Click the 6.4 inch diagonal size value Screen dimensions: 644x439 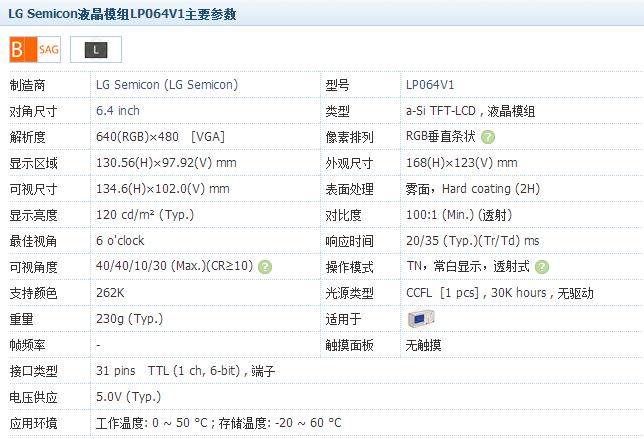click(118, 111)
